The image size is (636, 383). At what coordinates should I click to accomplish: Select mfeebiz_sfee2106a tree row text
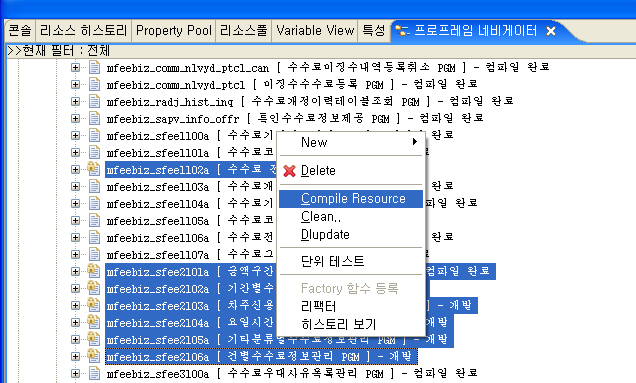tap(261, 356)
